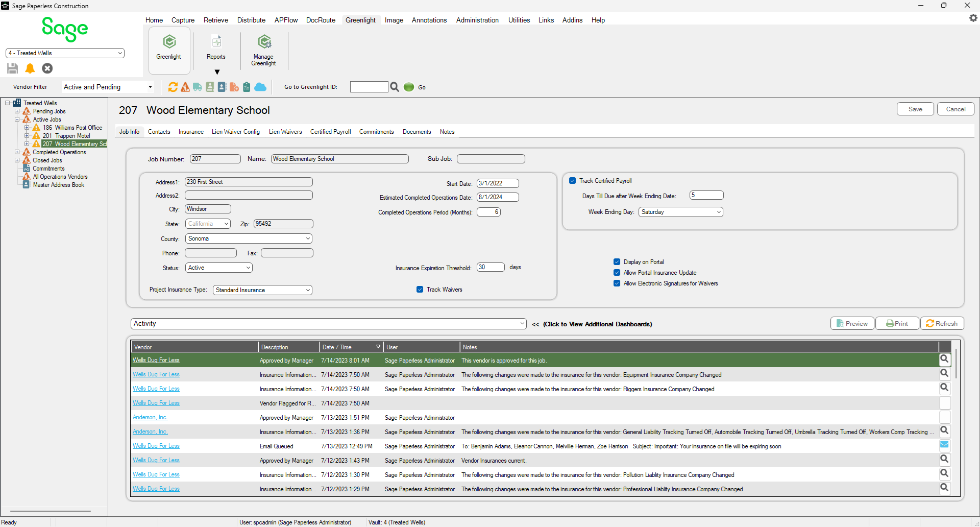The image size is (980, 527).
Task: Click the orange notification bell icon
Action: pyautogui.click(x=30, y=68)
